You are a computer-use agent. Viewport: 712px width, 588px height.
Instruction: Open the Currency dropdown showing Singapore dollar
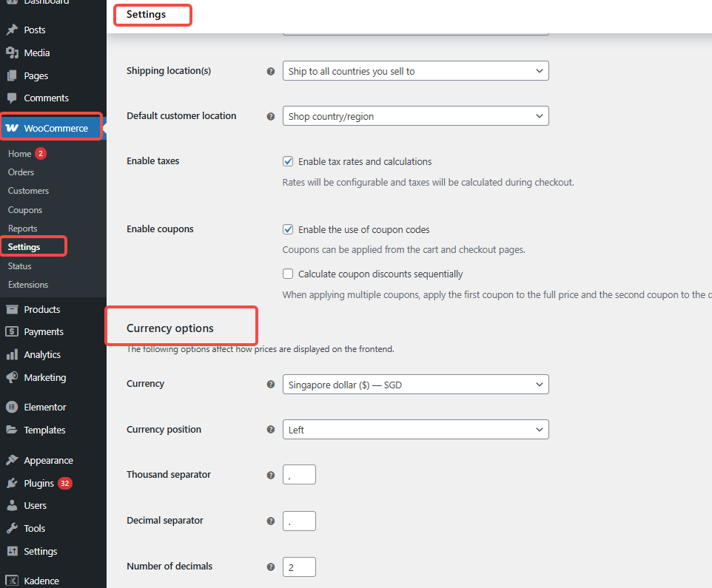[415, 385]
